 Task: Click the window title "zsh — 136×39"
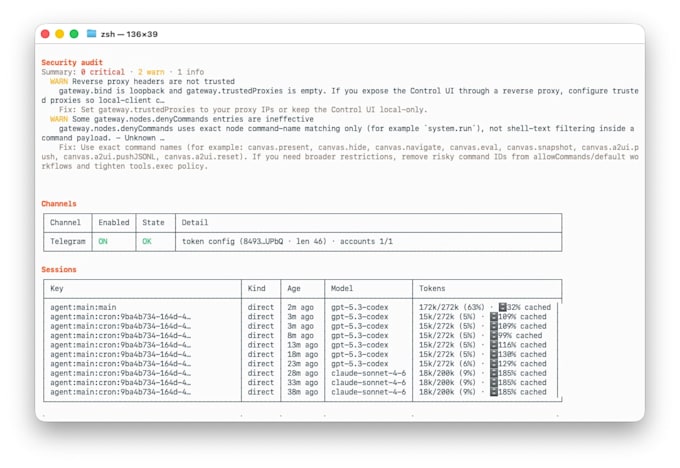(x=129, y=34)
